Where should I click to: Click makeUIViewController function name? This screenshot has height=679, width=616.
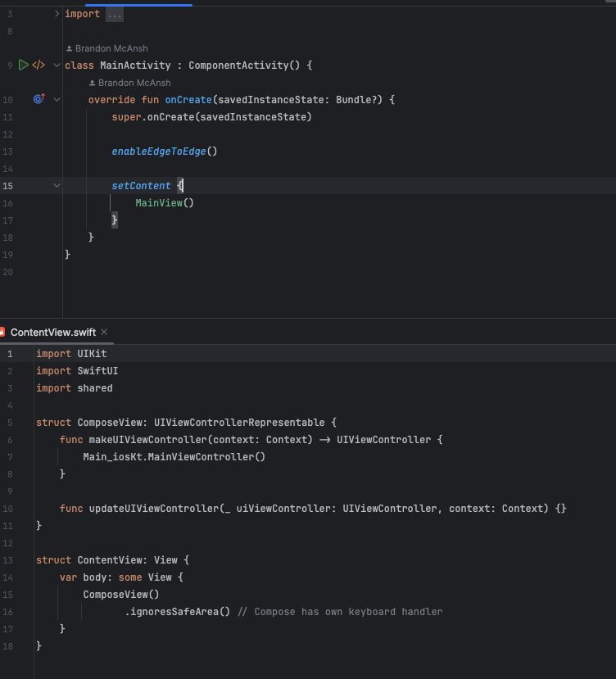tap(148, 440)
